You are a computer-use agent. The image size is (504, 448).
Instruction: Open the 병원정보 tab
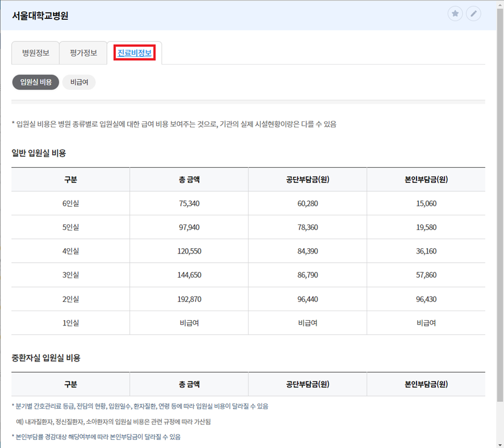pos(35,53)
